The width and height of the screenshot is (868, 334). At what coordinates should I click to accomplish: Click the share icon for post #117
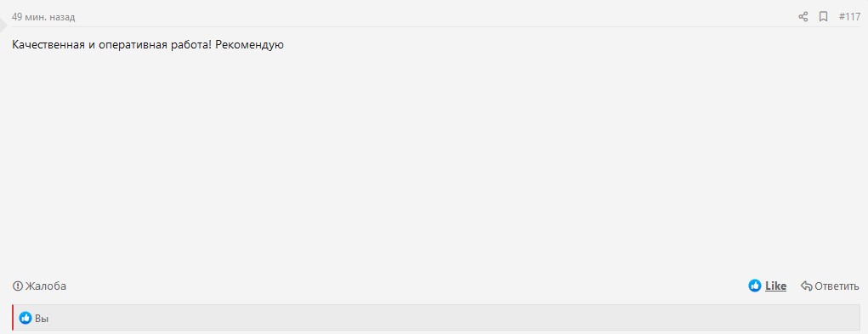pyautogui.click(x=803, y=17)
